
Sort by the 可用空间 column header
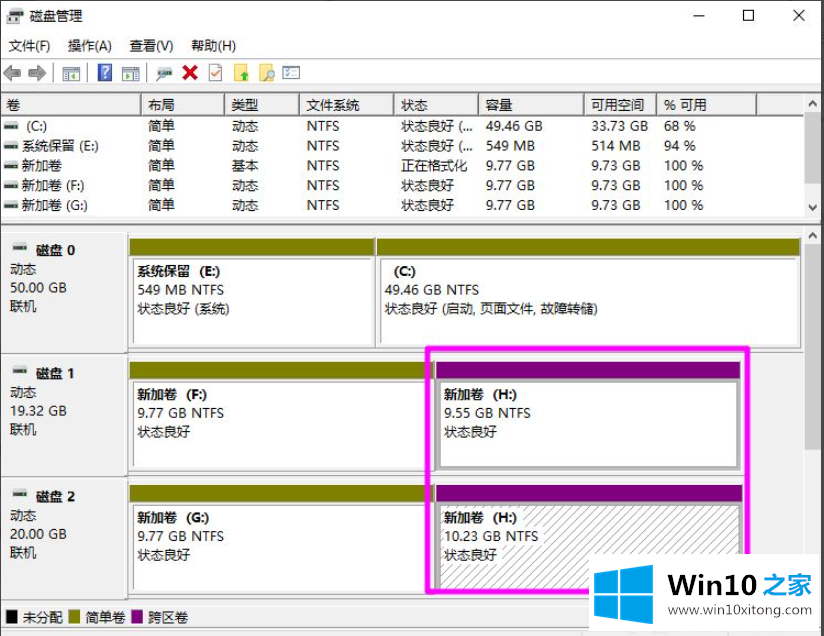[621, 105]
